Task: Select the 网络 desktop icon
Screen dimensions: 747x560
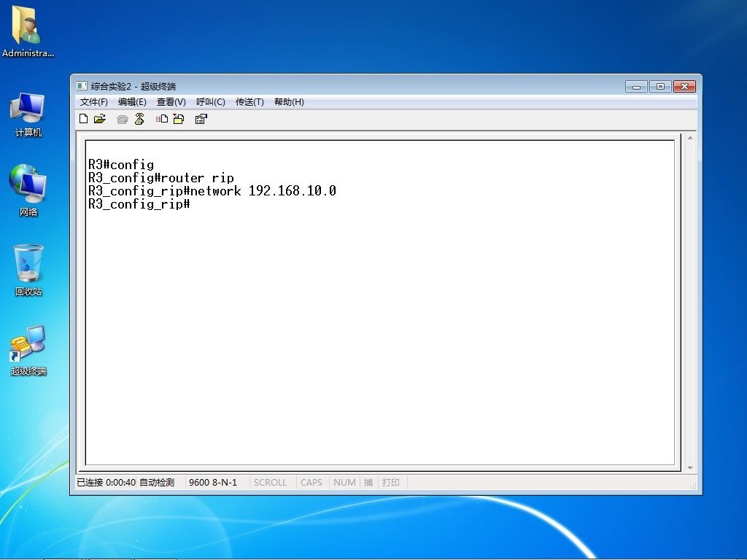Action: (28, 190)
